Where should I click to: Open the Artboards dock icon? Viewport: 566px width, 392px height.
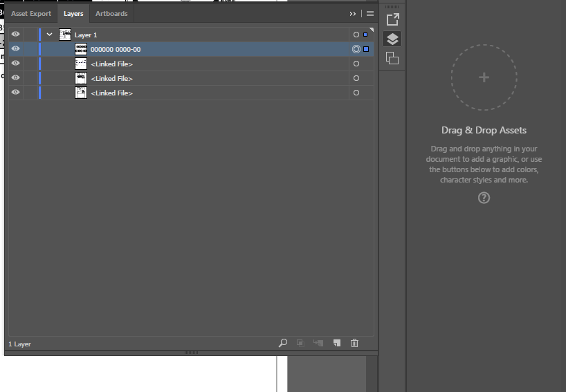tap(392, 58)
